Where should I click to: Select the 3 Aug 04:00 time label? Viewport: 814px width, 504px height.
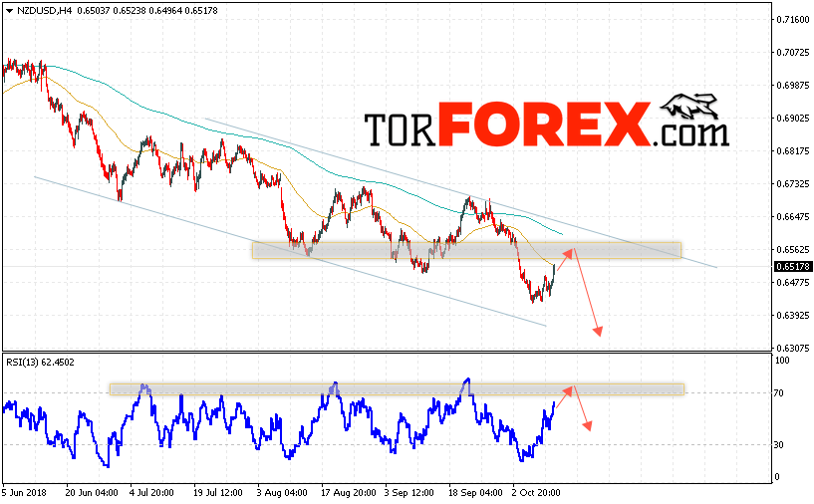click(x=283, y=493)
